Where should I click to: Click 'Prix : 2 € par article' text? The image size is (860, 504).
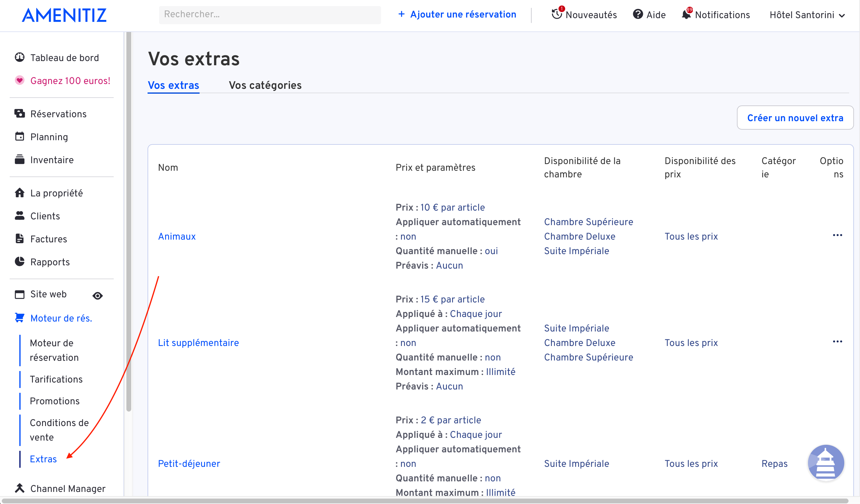point(438,420)
